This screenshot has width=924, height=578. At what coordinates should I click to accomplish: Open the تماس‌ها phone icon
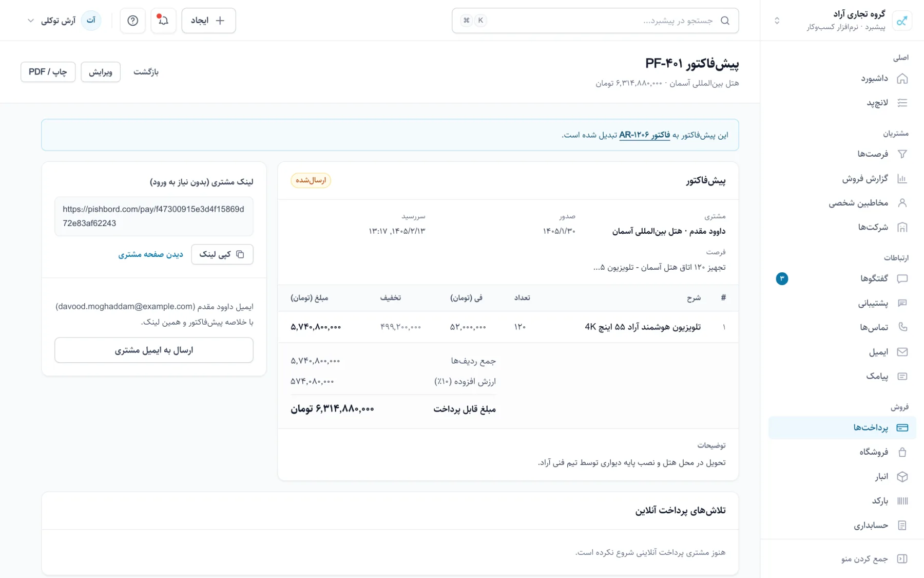[x=902, y=327]
